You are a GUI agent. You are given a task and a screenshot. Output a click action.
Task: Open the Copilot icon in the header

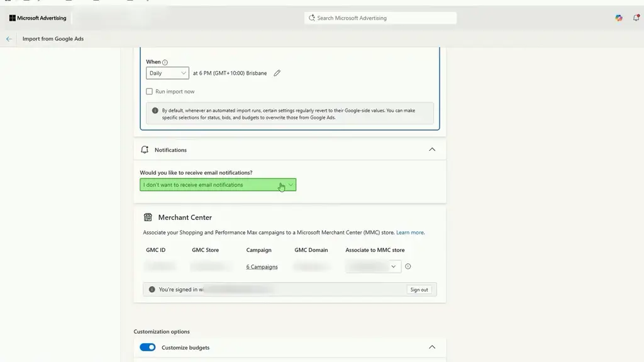pyautogui.click(x=619, y=18)
